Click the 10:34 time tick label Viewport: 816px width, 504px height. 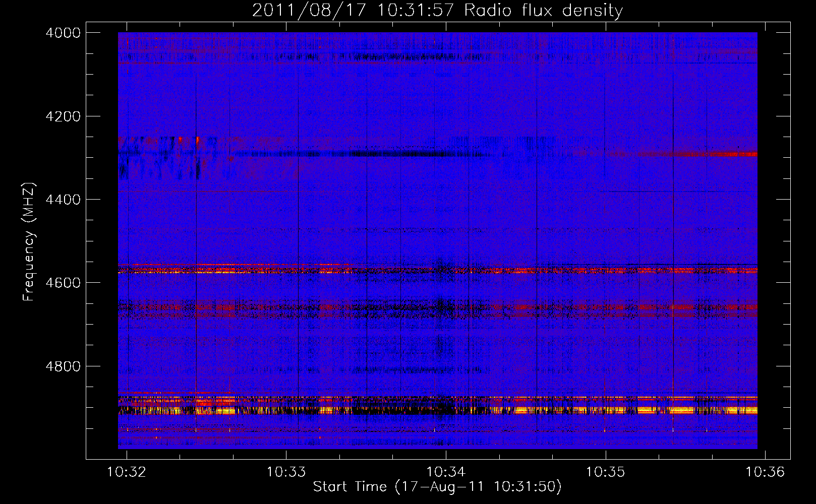[446, 472]
